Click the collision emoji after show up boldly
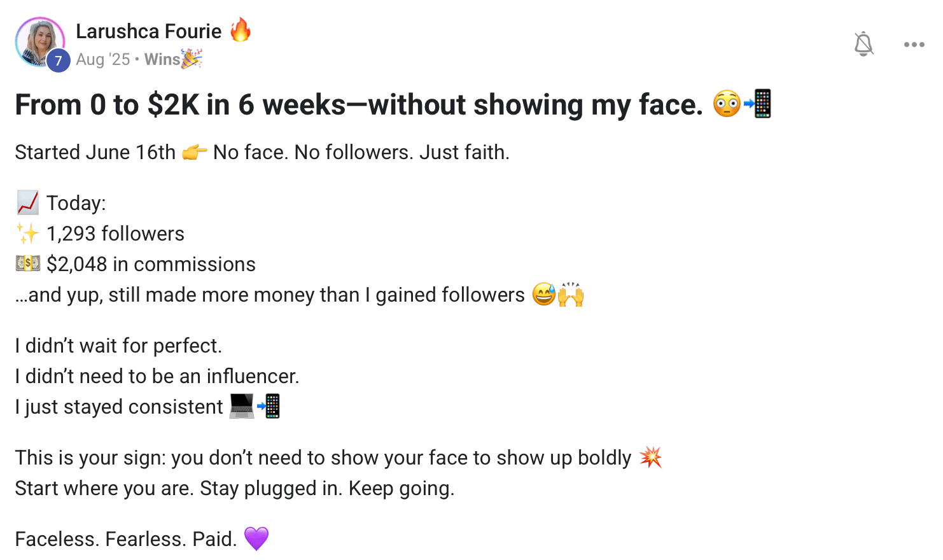 pyautogui.click(x=650, y=458)
